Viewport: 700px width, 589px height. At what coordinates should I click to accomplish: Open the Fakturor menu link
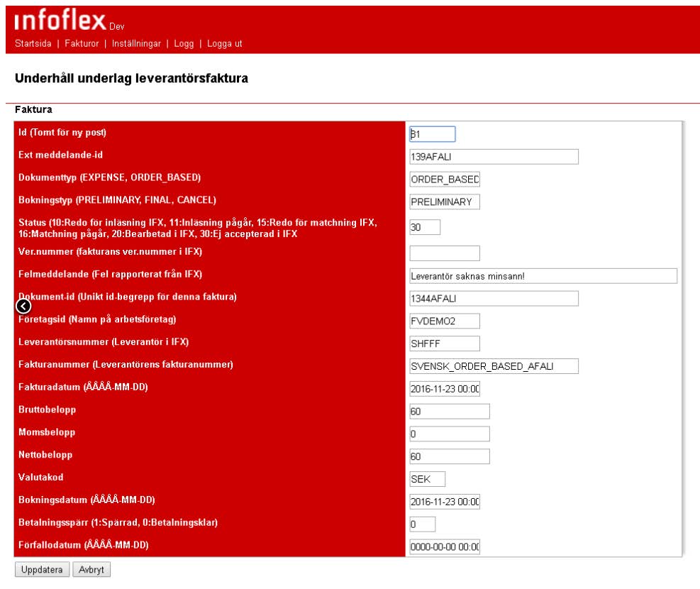coord(82,44)
